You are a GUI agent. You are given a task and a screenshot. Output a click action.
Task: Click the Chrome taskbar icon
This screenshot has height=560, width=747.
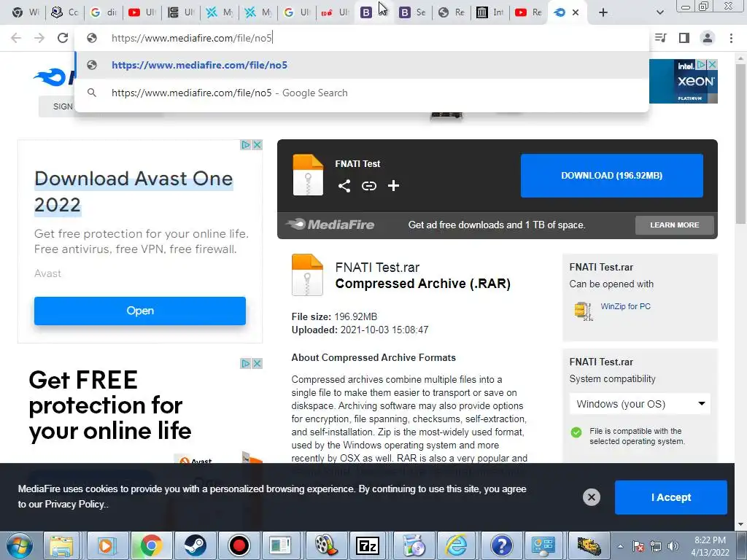150,545
